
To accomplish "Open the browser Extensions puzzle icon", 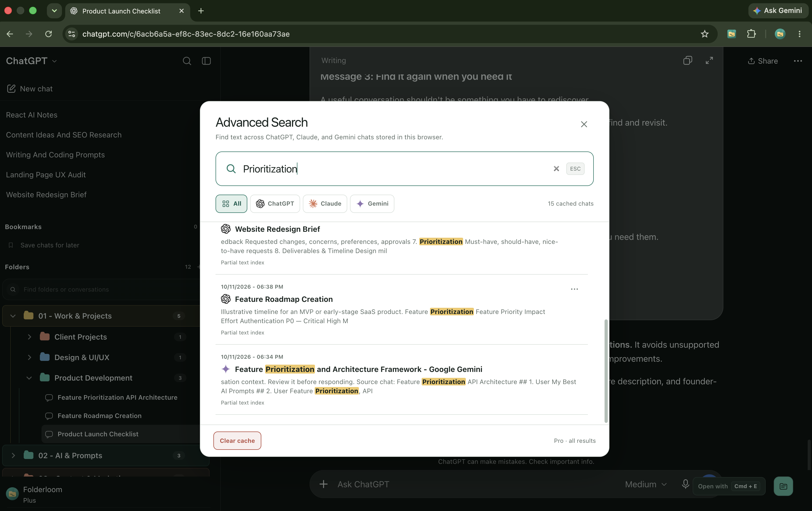I will [751, 34].
